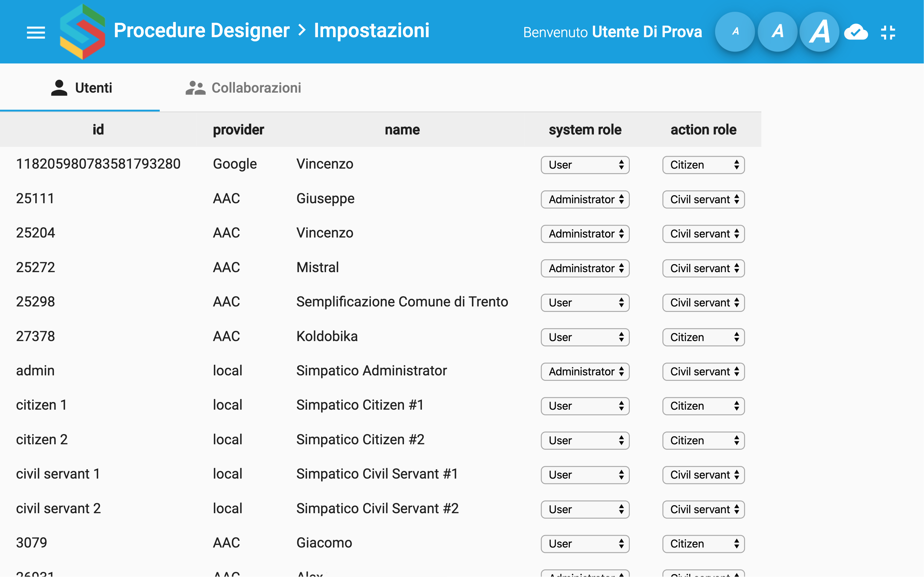924x577 pixels.
Task: Open action role dropdown for Koldobika
Action: [703, 337]
